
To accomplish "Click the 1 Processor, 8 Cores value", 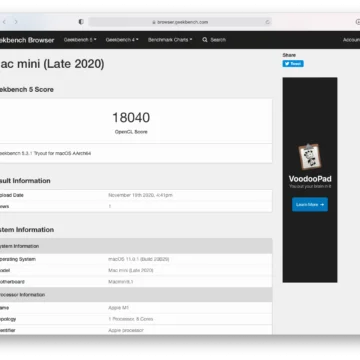I will [x=131, y=319].
